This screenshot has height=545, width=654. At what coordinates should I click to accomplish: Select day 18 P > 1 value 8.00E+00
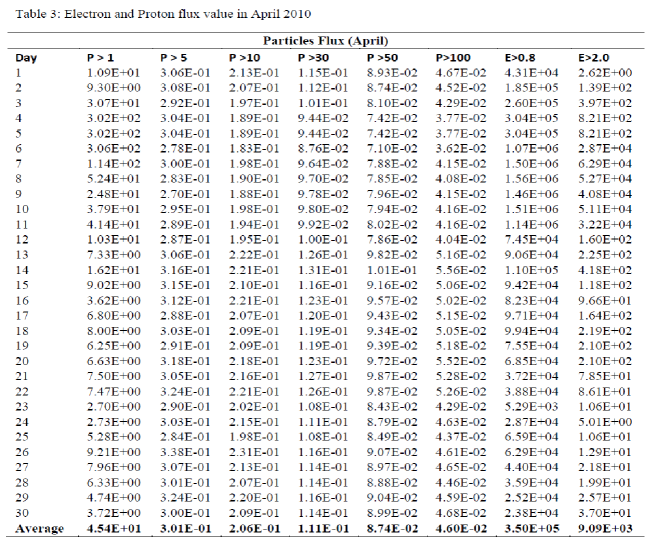tap(113, 331)
